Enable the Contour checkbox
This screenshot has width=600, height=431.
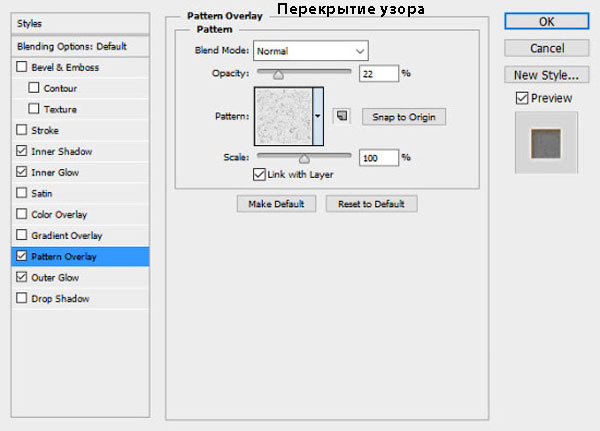(34, 88)
